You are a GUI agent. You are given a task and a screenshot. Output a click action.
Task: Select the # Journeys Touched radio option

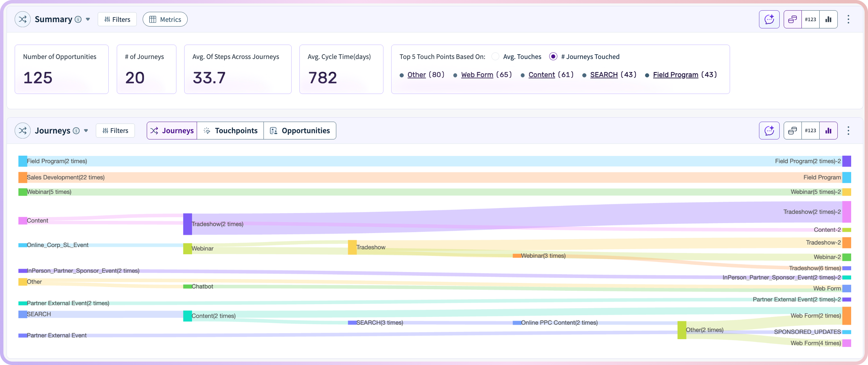pyautogui.click(x=553, y=56)
